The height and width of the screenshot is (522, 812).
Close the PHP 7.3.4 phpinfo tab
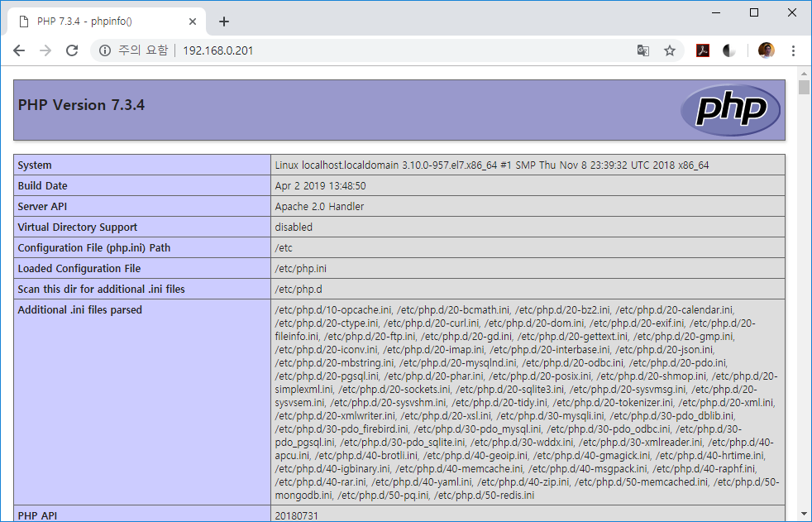click(x=193, y=22)
